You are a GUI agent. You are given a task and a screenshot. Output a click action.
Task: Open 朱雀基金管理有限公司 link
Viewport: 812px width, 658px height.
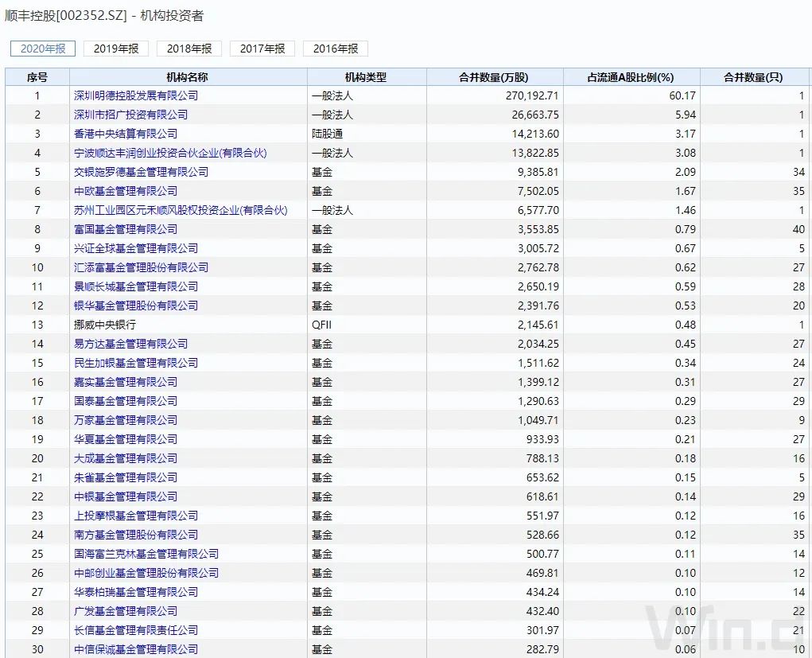(x=126, y=477)
